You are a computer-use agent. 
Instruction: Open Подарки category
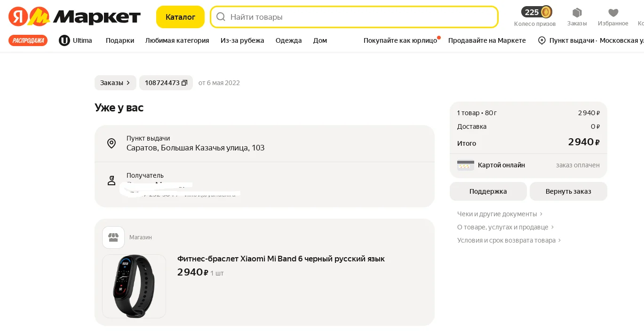[x=120, y=40]
